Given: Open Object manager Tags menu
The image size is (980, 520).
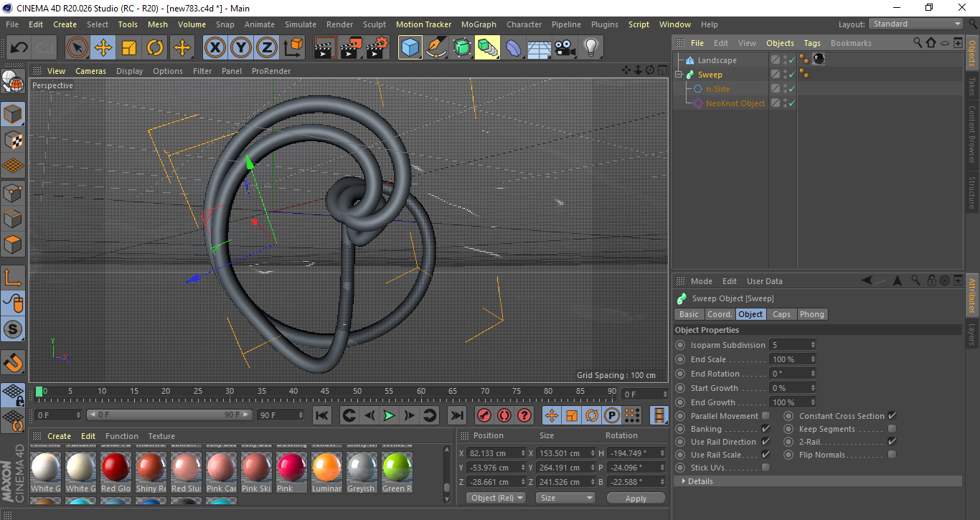Looking at the screenshot, I should (812, 43).
